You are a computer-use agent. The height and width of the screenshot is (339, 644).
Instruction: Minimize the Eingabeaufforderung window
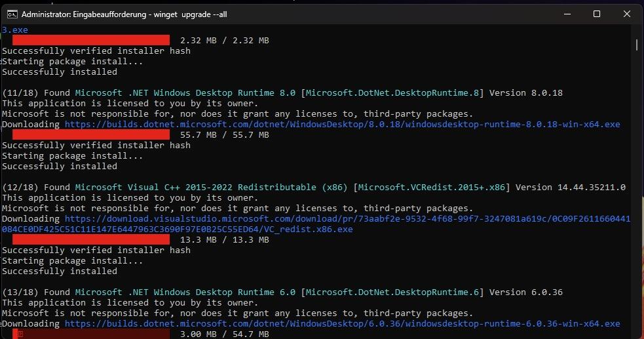click(567, 14)
